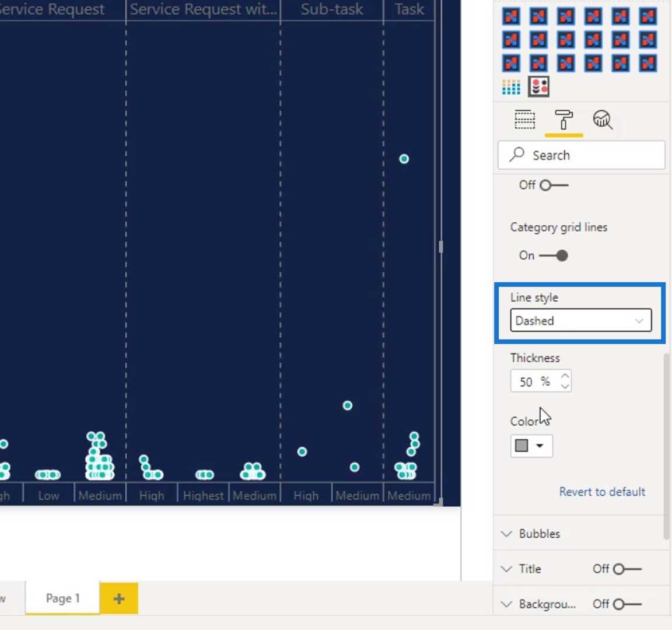Decrease Thickness with the down arrow
Image resolution: width=672 pixels, height=630 pixels.
pyautogui.click(x=565, y=386)
